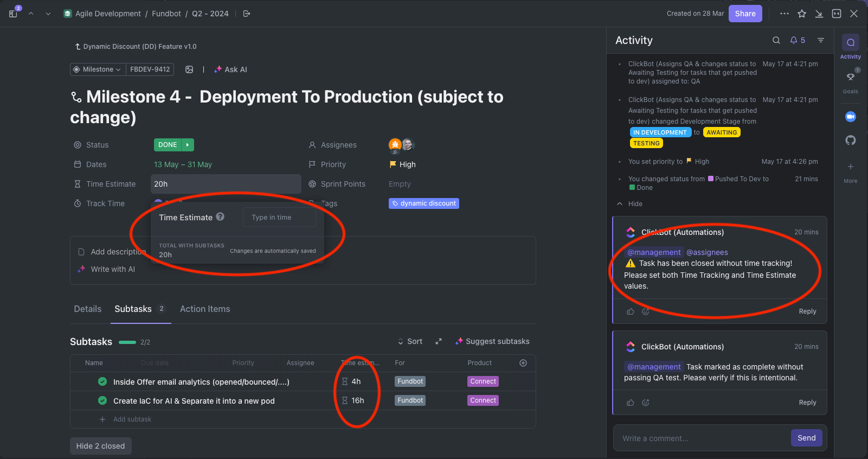Open parent task Dynamic Discount Feature v1.0
Screen dimensions: 868x459
pos(136,47)
